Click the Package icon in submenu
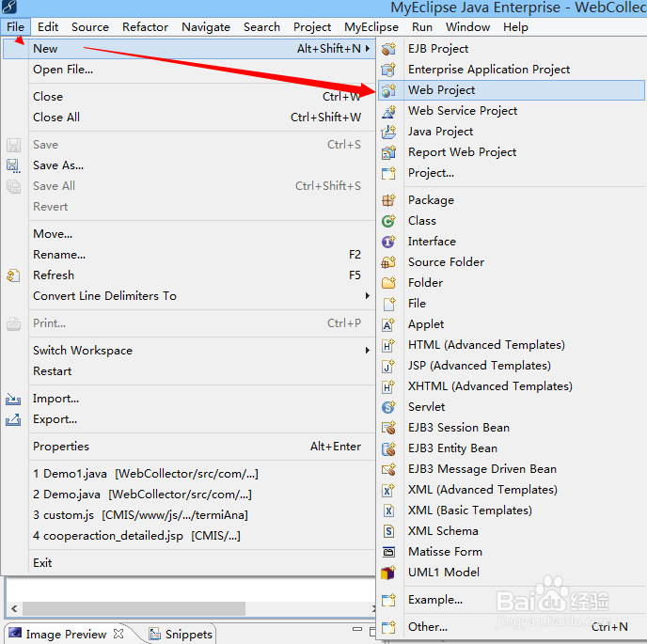 point(388,200)
